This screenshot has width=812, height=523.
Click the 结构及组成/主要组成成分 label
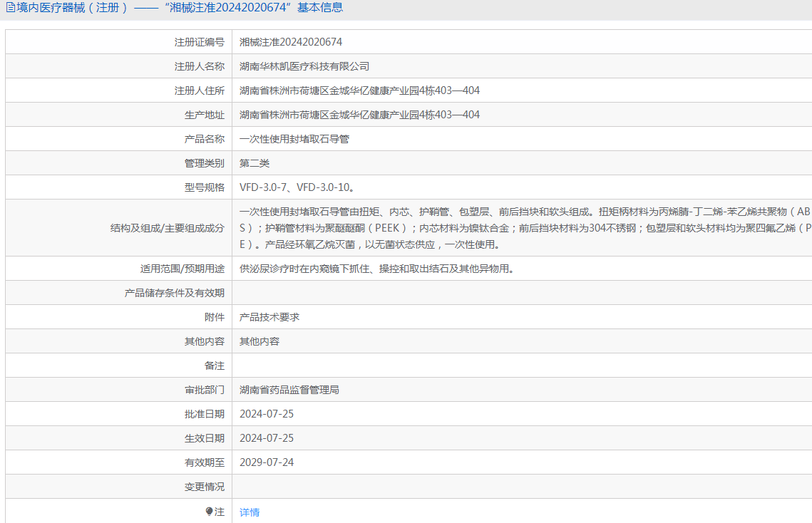point(168,228)
